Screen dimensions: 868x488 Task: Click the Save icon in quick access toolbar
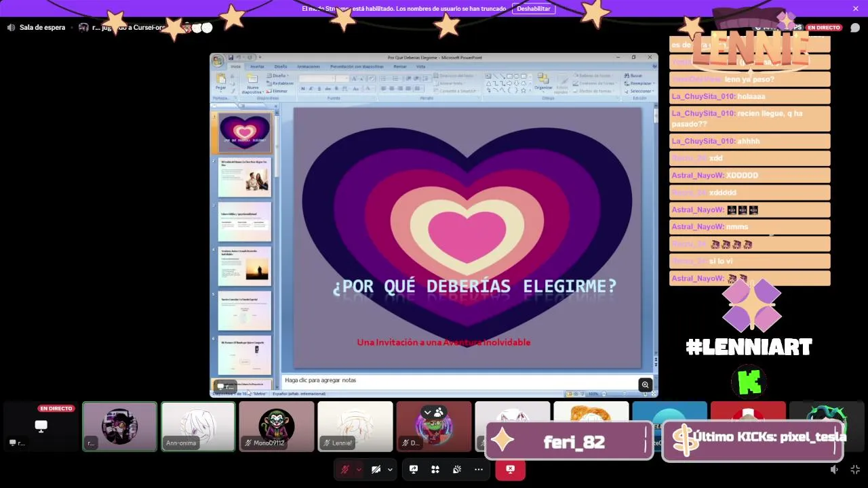[231, 58]
